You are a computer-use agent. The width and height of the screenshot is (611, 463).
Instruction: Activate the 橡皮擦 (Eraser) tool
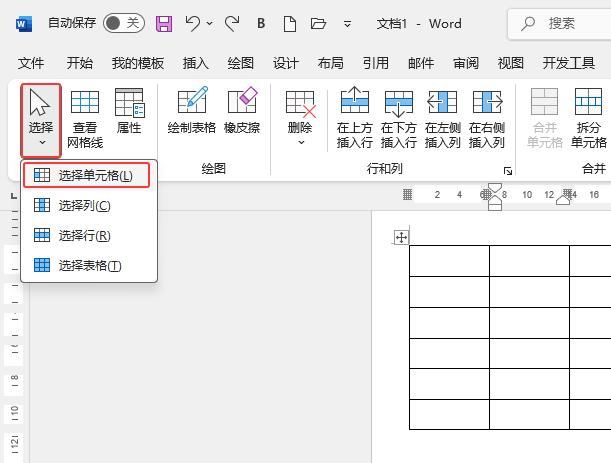click(x=242, y=111)
